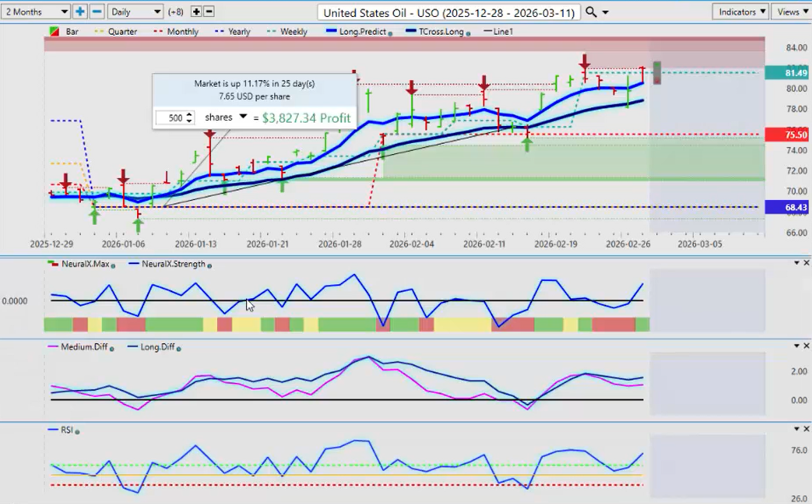Close the NeuralX indicator panel
Viewport: 812px width, 504px height.
[806, 263]
